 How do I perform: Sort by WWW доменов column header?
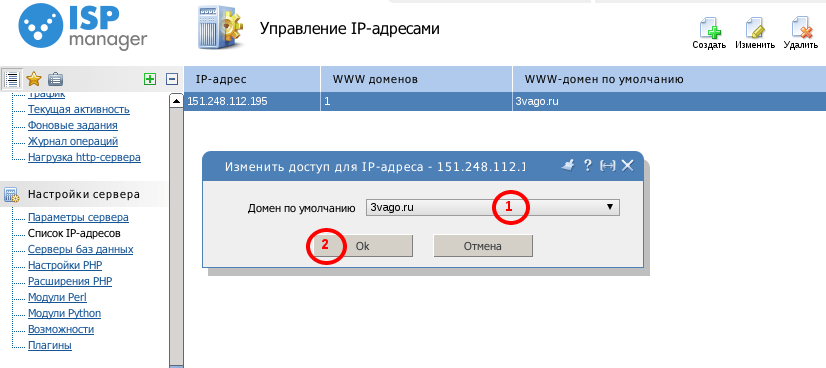pos(416,79)
